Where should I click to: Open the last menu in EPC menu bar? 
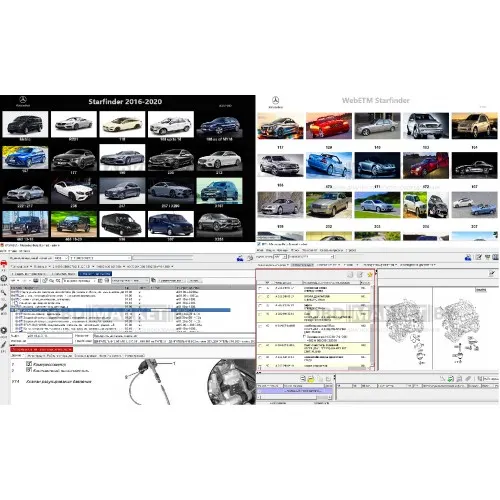(351, 250)
